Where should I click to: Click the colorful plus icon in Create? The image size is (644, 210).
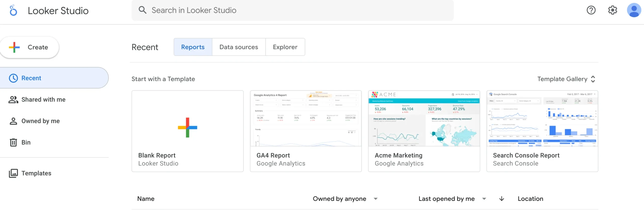[14, 47]
